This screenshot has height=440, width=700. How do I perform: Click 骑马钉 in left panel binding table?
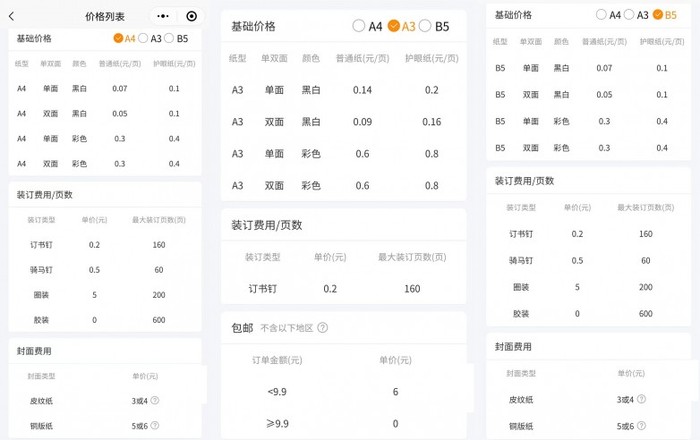(x=41, y=270)
